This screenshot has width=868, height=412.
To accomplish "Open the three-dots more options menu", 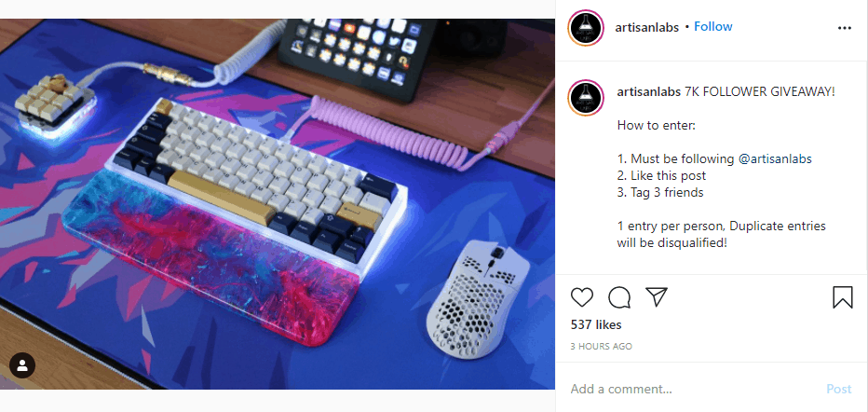I will [844, 28].
